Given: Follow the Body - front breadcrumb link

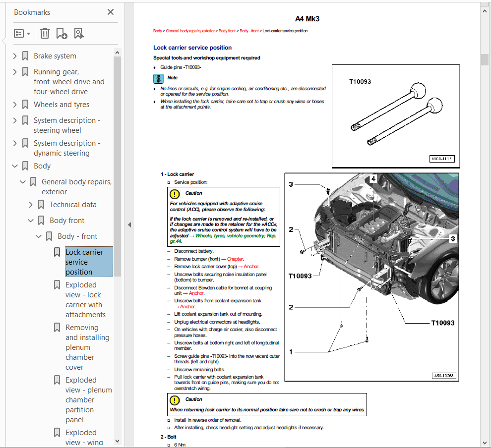Looking at the screenshot, I should [x=249, y=31].
